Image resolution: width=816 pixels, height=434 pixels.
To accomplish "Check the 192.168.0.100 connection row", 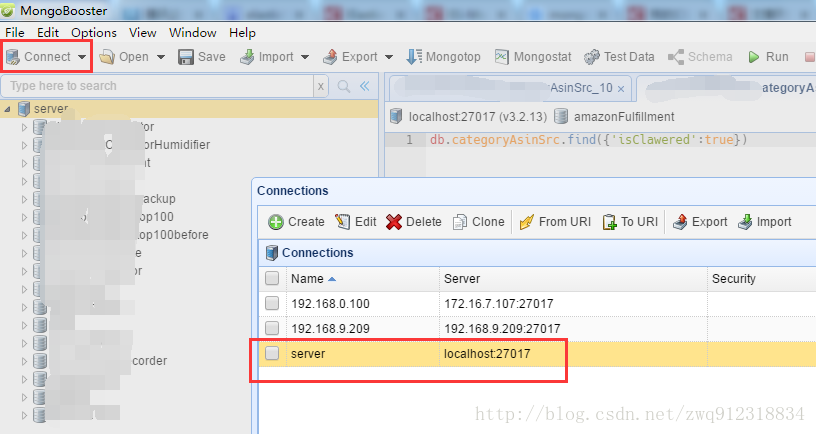I will [272, 303].
